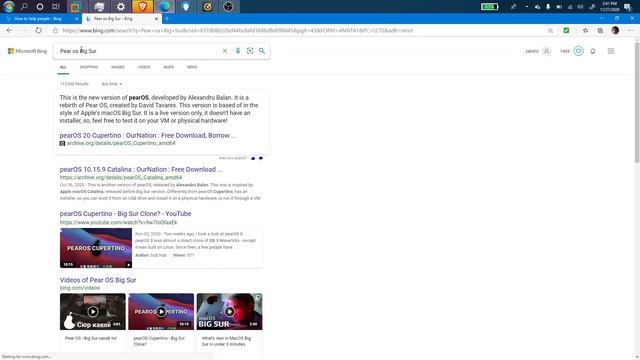The width and height of the screenshot is (640, 360).
Task: Open a new browser tab
Action: pyautogui.click(x=167, y=19)
